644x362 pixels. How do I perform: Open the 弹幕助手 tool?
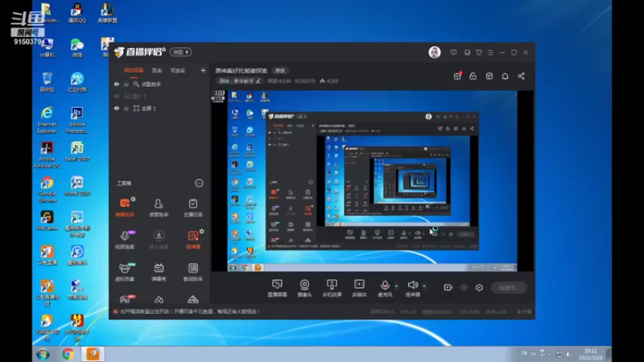coord(125,208)
